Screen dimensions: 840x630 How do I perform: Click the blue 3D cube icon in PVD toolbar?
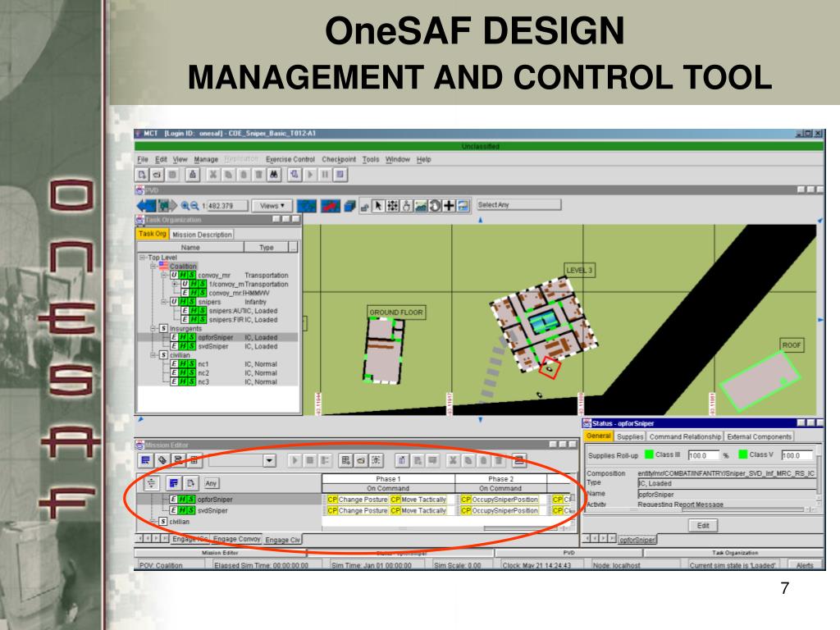pyautogui.click(x=349, y=206)
